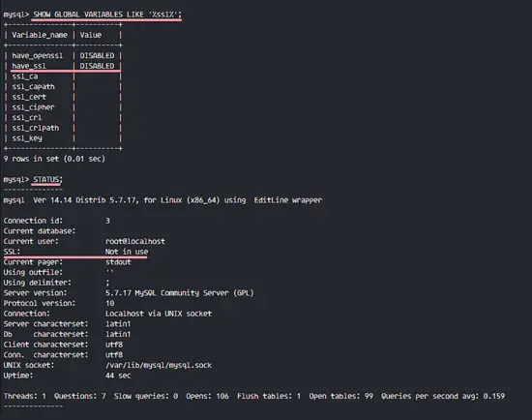This screenshot has height=420, width=532.
Task: Select the ssl_ca row
Action: pyautogui.click(x=63, y=76)
